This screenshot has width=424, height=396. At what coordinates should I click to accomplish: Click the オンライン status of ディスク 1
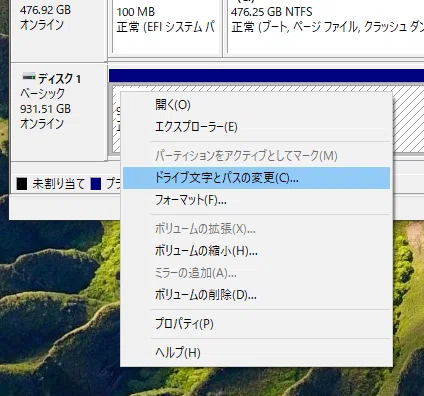tap(42, 124)
